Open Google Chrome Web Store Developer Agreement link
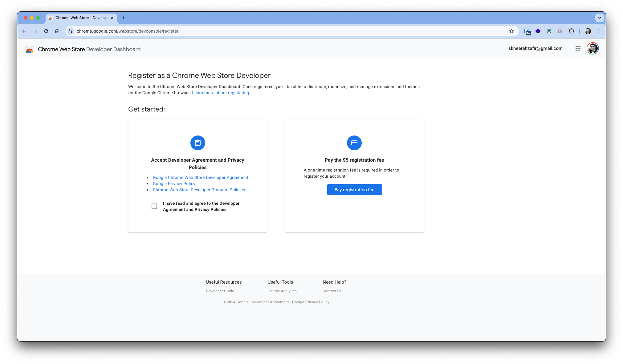Viewport: 623px width, 364px height. (201, 177)
